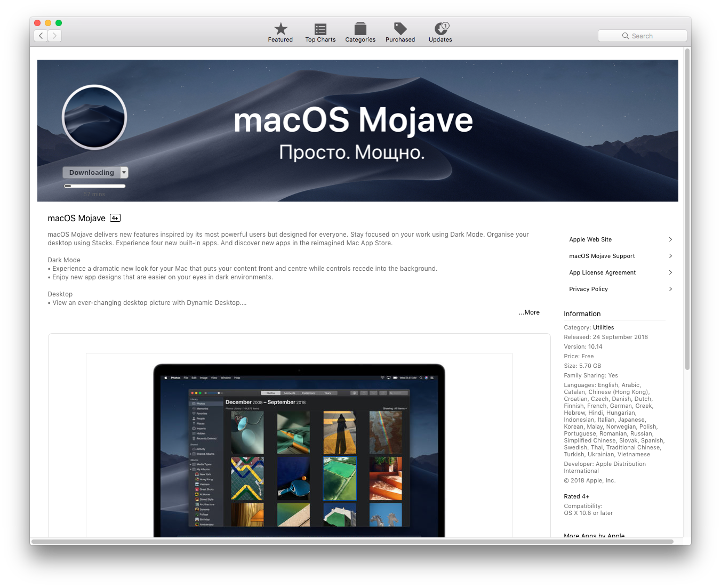Open the macOS Mojave Support link
721x588 pixels.
click(x=602, y=256)
